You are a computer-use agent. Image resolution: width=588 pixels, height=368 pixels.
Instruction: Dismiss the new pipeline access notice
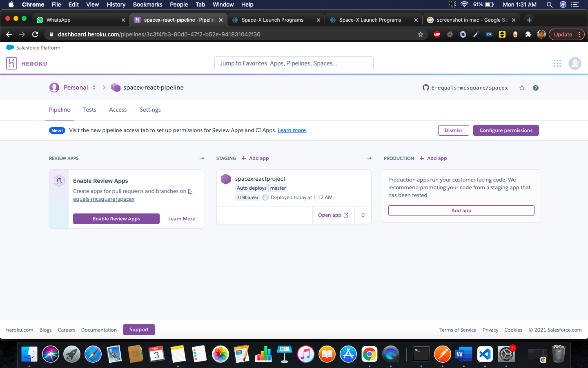(x=454, y=130)
